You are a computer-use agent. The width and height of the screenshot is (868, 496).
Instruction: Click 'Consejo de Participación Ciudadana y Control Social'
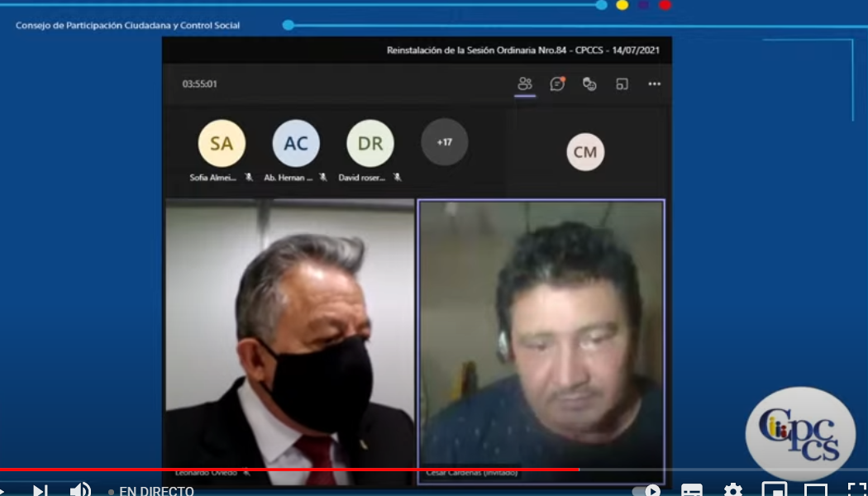point(128,26)
